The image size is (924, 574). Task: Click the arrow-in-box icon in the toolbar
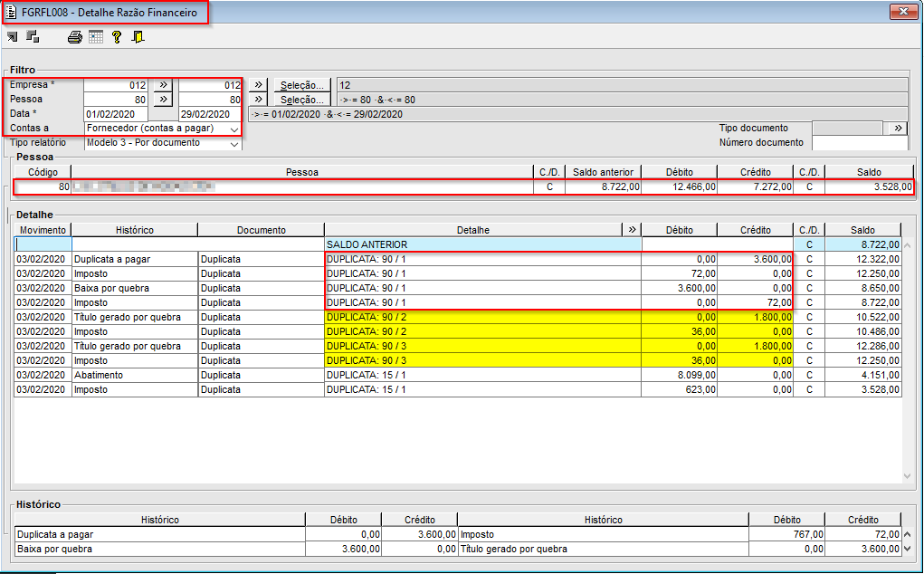coord(13,37)
